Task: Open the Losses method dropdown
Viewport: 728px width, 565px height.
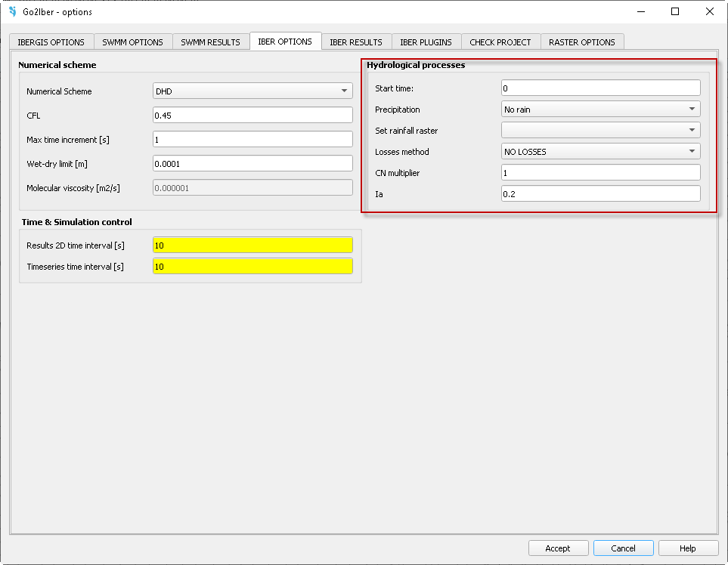Action: pos(600,152)
